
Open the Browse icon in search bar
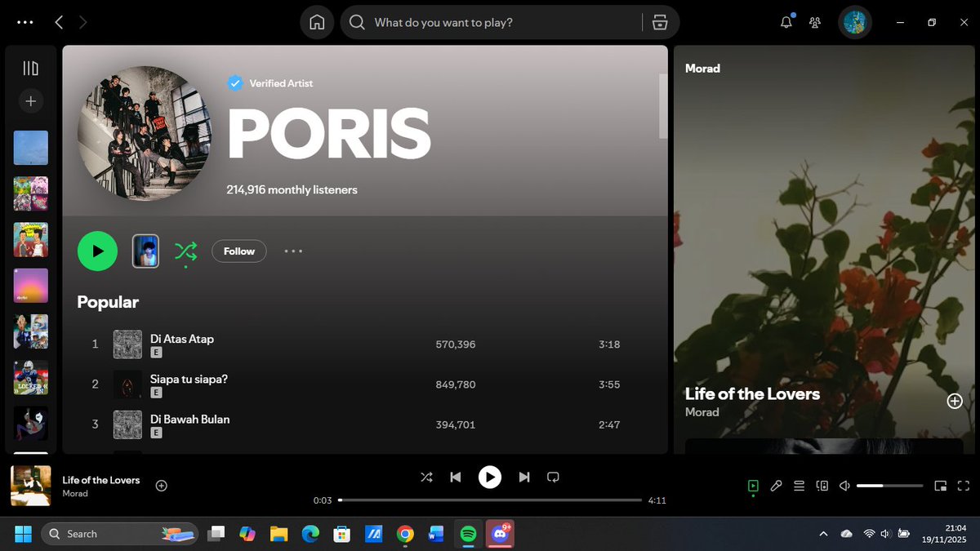pos(660,22)
